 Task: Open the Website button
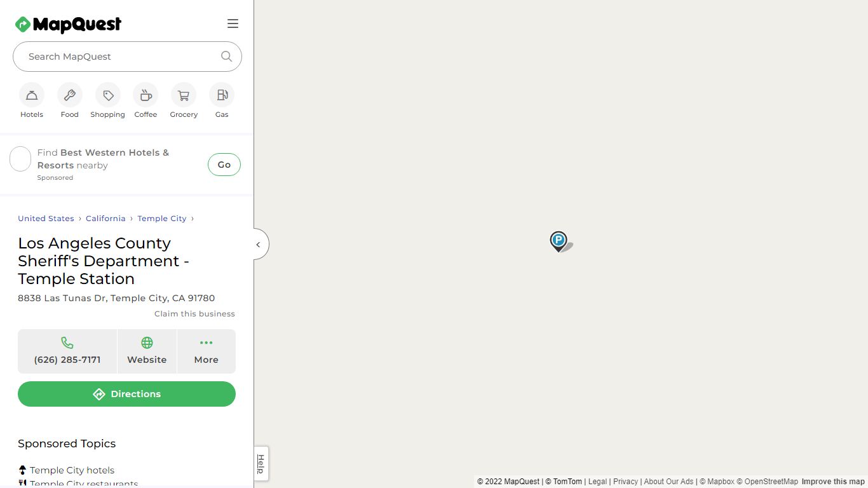147,351
